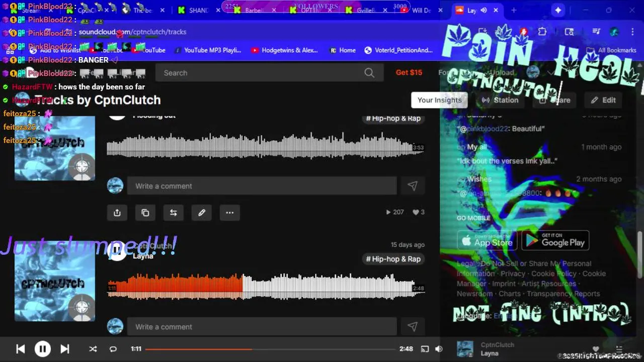Like the playing track with the heart icon
Image resolution: width=644 pixels, height=362 pixels.
[596, 349]
